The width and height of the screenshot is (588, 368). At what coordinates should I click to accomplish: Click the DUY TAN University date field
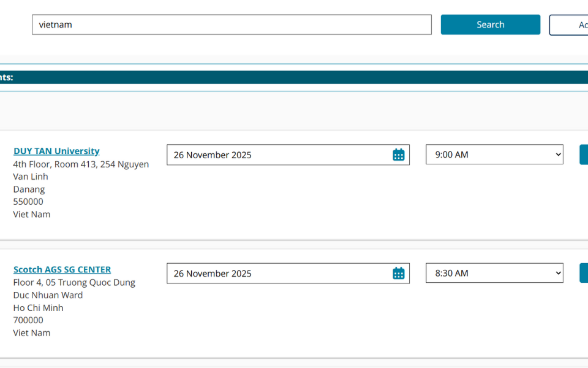pos(279,155)
